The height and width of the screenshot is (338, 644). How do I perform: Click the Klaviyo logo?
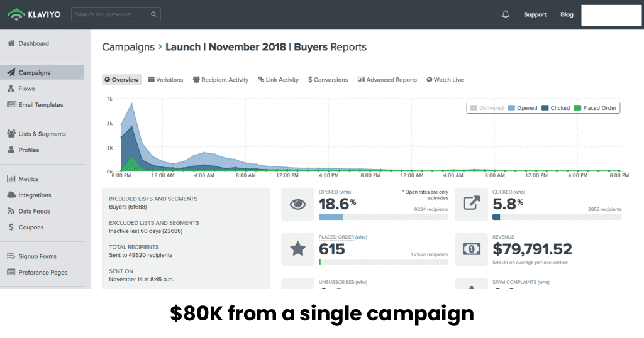click(34, 14)
